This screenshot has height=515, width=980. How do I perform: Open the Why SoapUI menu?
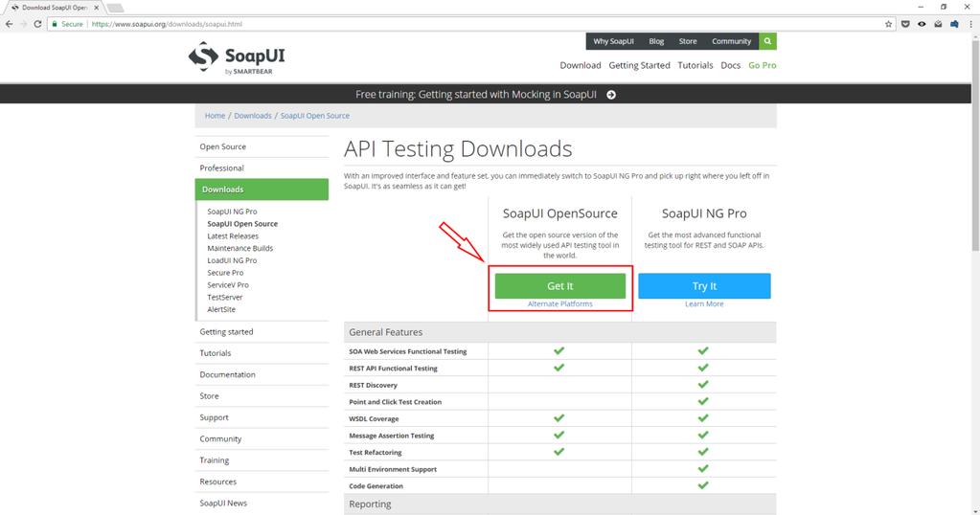[x=613, y=41]
